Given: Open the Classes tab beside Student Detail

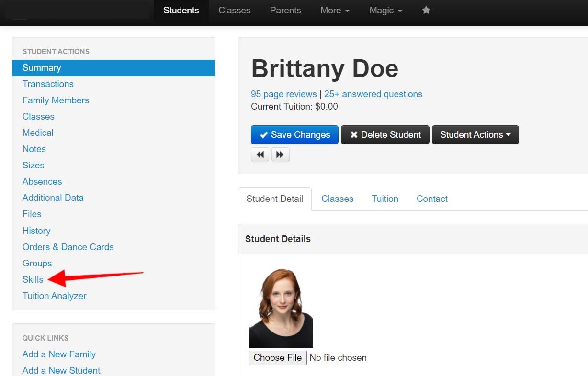Looking at the screenshot, I should pyautogui.click(x=337, y=199).
